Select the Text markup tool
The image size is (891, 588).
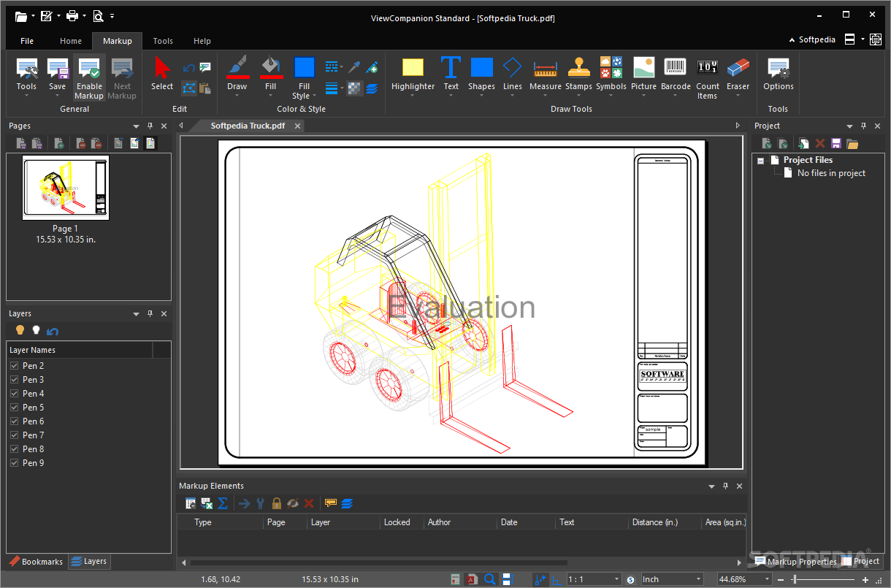pyautogui.click(x=451, y=77)
